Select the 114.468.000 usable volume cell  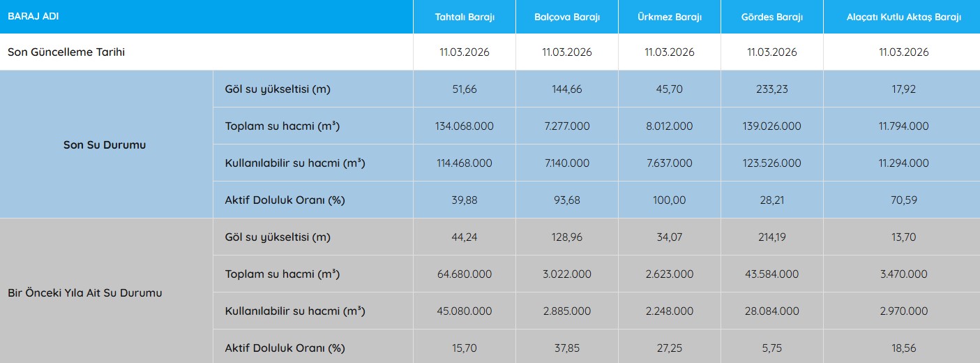point(465,163)
